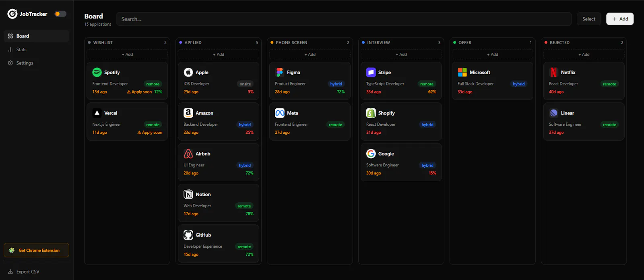Click the TypeScript Developer role text
644x280 pixels.
385,84
